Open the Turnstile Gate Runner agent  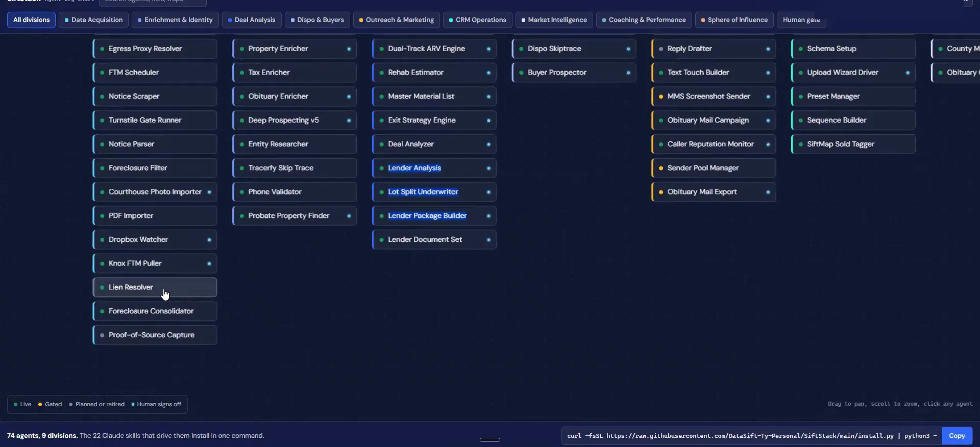[x=155, y=120]
